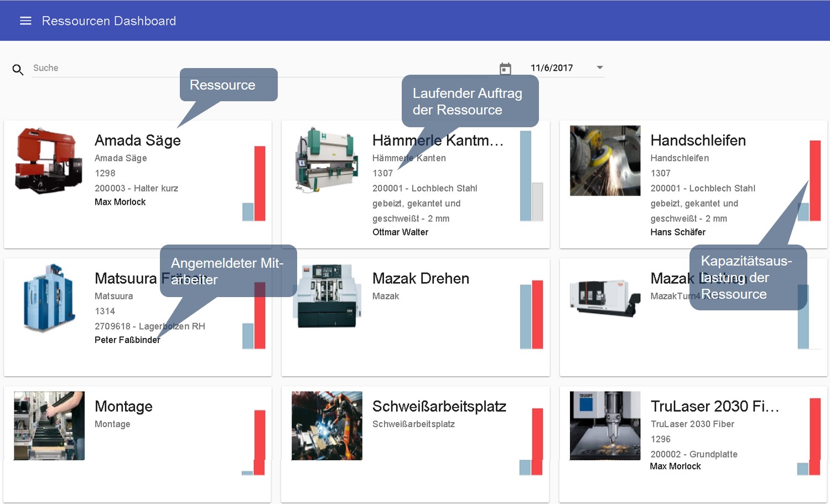
Task: Open the calendar date picker icon
Action: pyautogui.click(x=505, y=69)
